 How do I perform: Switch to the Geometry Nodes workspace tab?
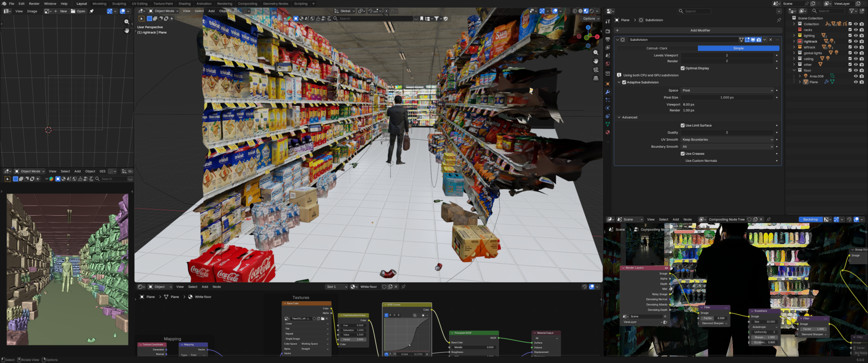click(x=276, y=4)
